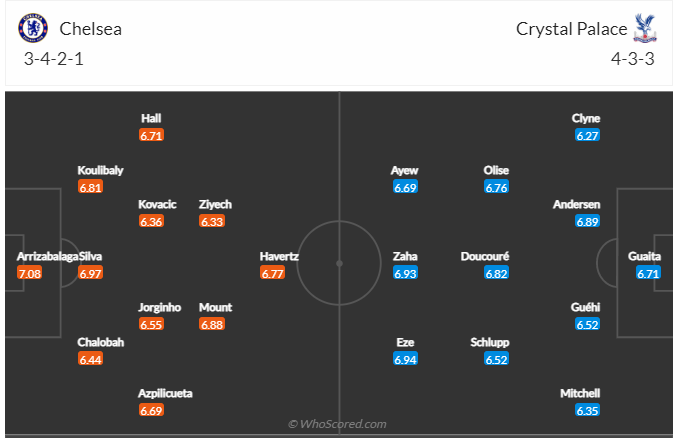Image resolution: width=677 pixels, height=438 pixels.
Task: Click Mitchell's 6.35 rating badge
Action: [587, 409]
